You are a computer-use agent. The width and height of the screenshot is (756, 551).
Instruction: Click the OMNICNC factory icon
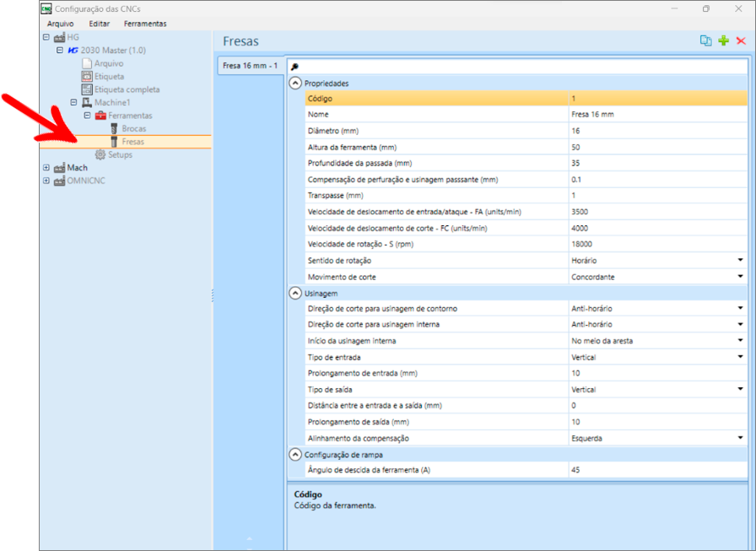59,181
